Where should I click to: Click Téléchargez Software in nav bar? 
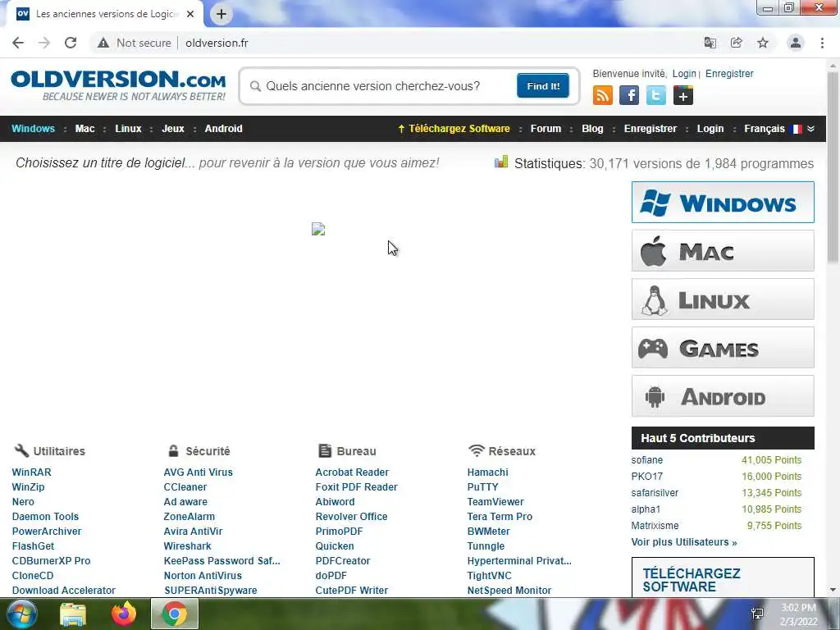tap(454, 129)
